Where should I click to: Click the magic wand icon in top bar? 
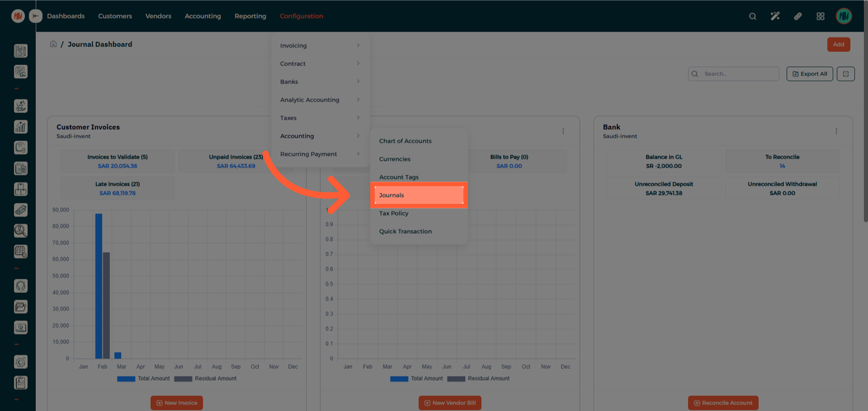coord(775,16)
